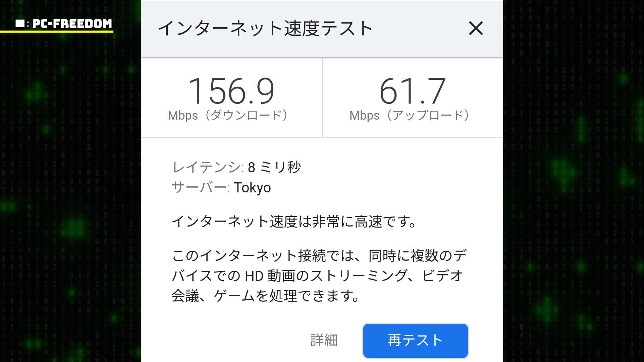The image size is (644, 362).
Task: Click the PC-FREEDOM logo text
Action: (x=72, y=23)
